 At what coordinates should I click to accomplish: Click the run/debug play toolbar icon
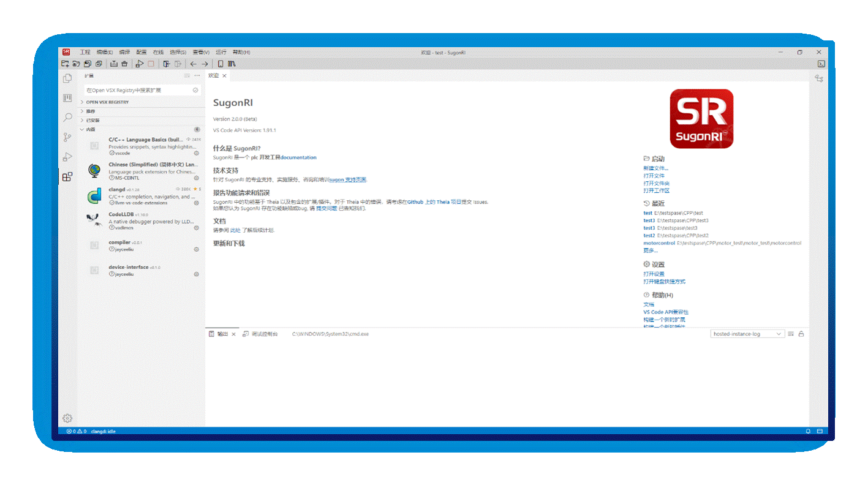coord(139,64)
